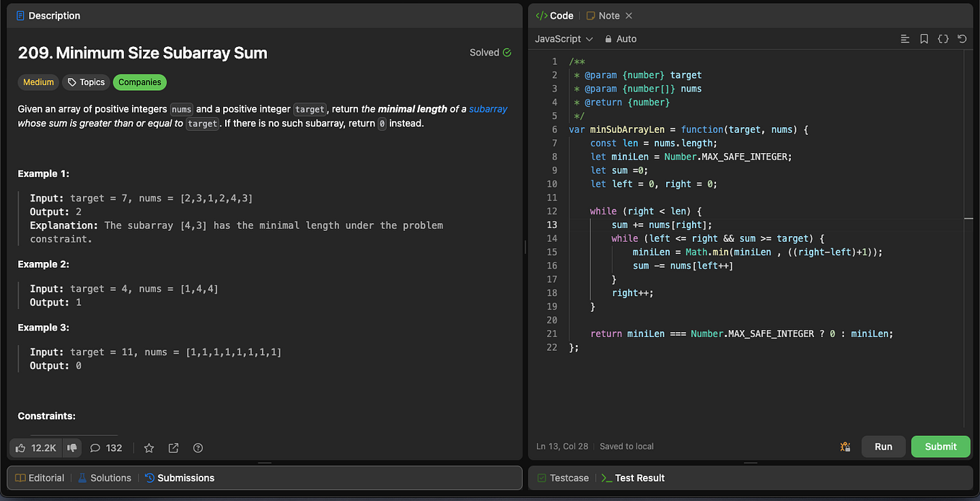Open the locked debugger bug icon
This screenshot has height=501, width=980.
click(845, 447)
